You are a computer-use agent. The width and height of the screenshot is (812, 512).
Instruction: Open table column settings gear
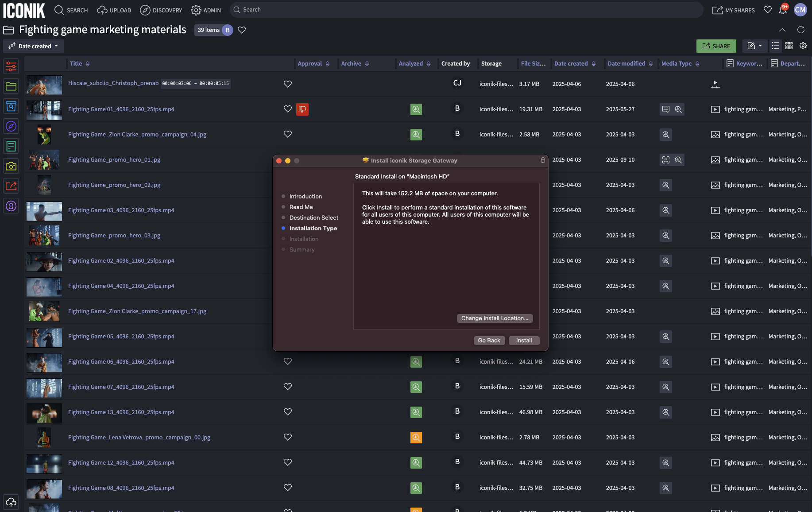[803, 46]
